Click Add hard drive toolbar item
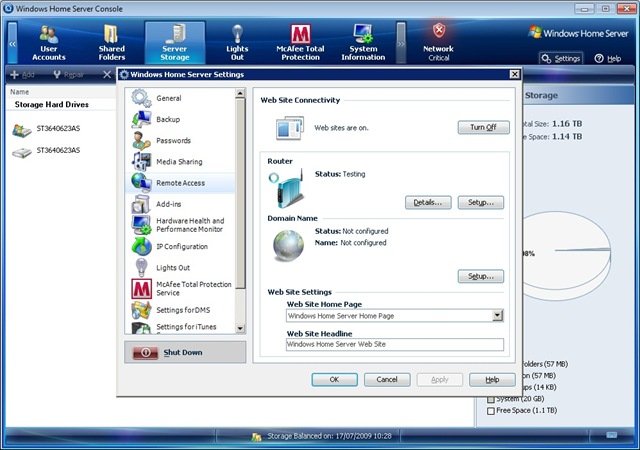Screen dimensions: 640x450 (x=22, y=74)
